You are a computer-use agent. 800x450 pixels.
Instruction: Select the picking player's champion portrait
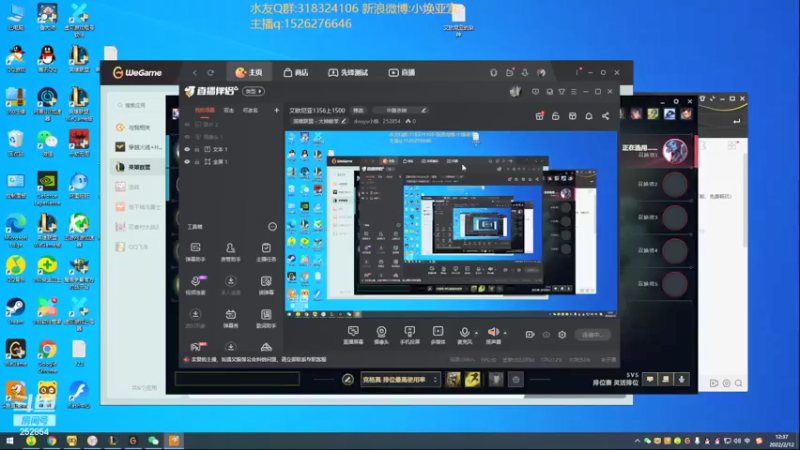point(675,151)
